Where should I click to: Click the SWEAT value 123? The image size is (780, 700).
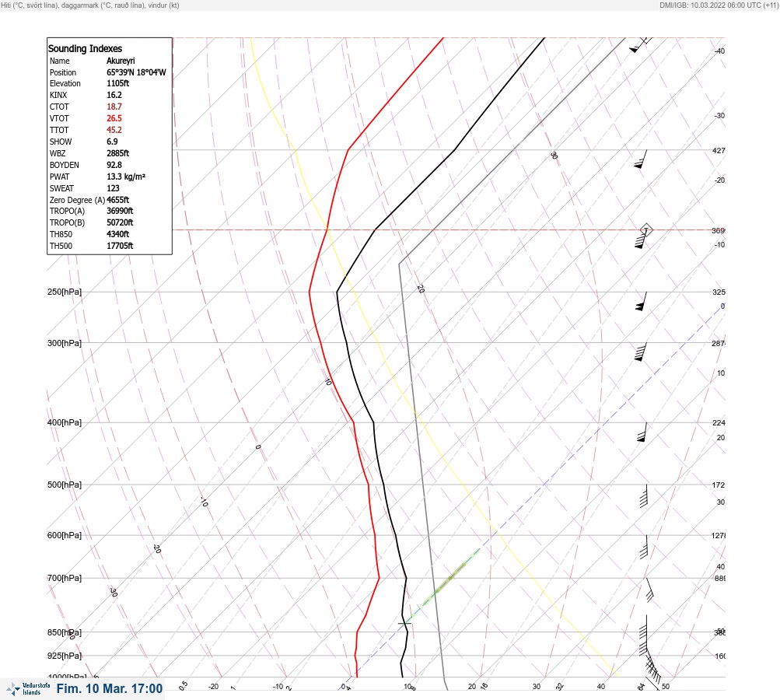[113, 188]
